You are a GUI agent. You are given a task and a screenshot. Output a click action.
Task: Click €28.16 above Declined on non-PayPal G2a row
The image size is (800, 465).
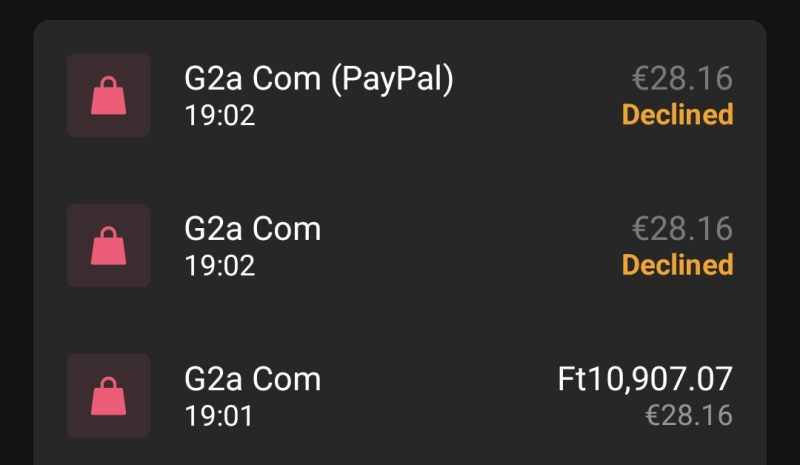(x=682, y=228)
